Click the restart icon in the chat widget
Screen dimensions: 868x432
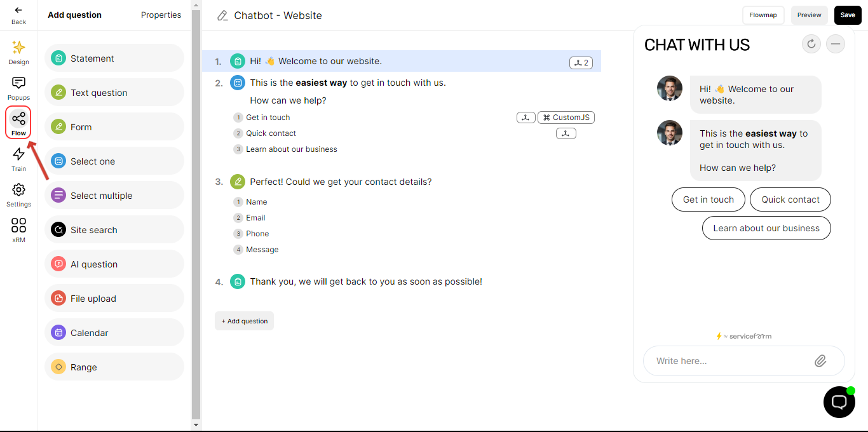811,44
